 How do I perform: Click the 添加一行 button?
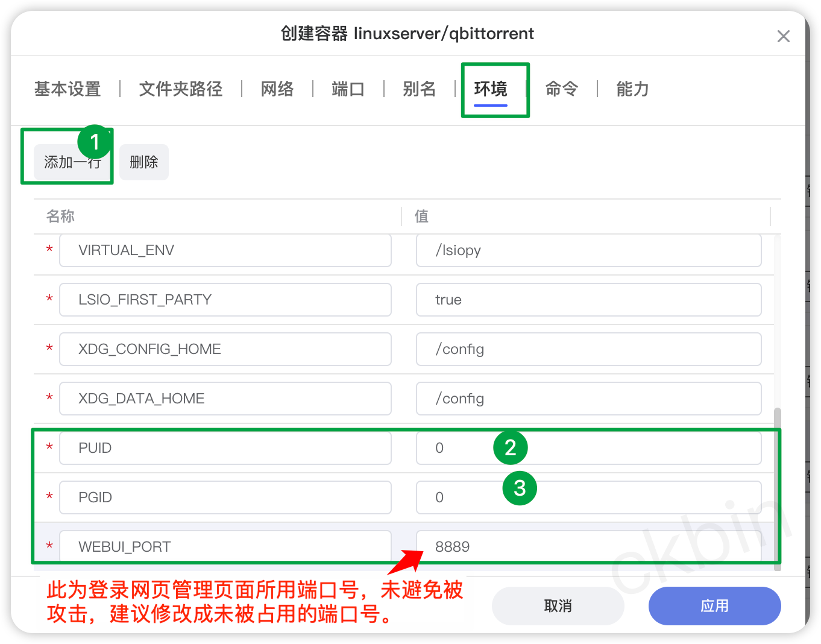72,162
